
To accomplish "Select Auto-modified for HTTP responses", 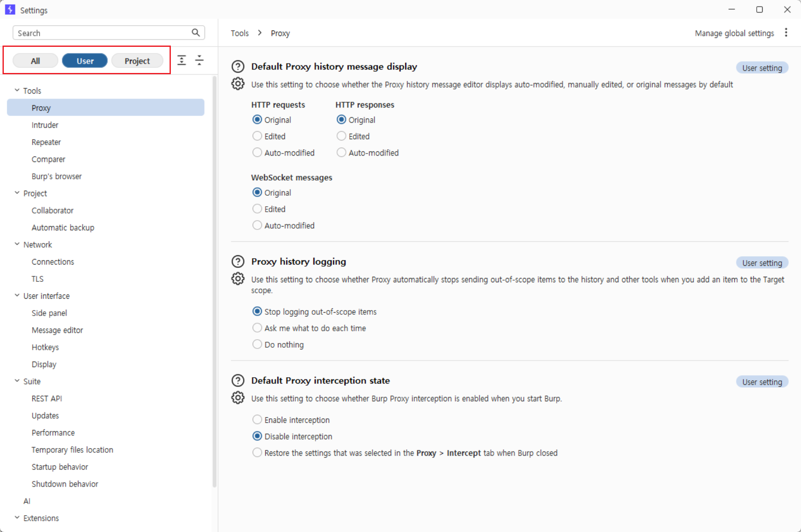I will [341, 152].
